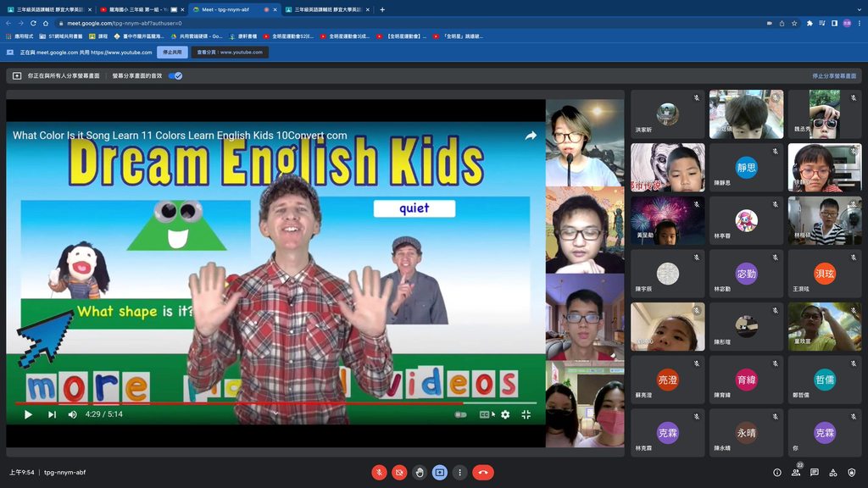Open the tab search chevron

point(860,9)
